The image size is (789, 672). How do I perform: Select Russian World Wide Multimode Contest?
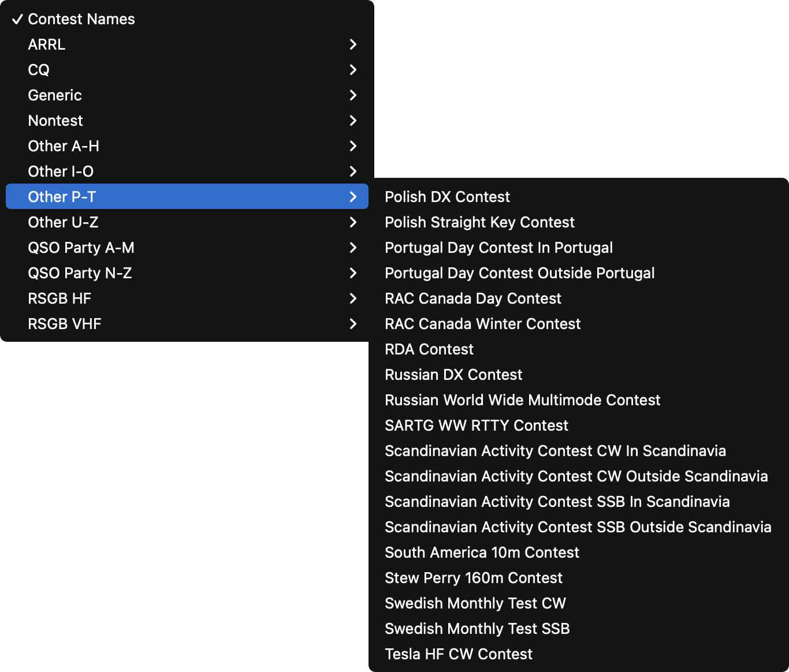click(x=579, y=400)
